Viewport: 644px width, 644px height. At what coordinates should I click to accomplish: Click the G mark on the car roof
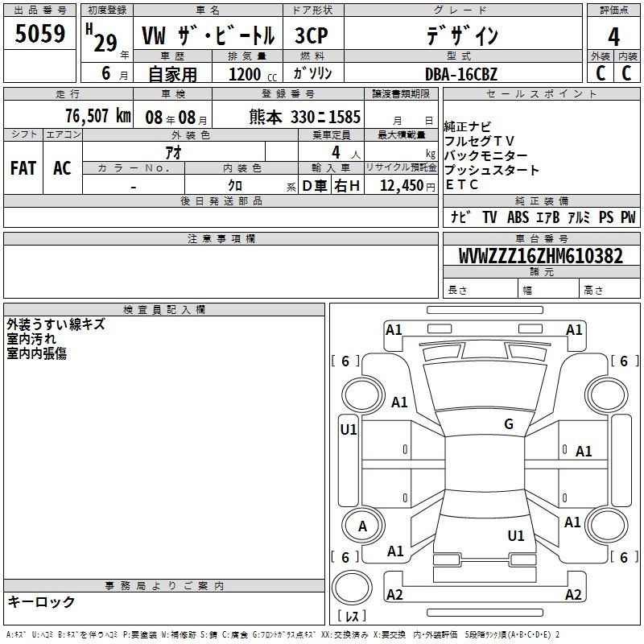click(509, 424)
